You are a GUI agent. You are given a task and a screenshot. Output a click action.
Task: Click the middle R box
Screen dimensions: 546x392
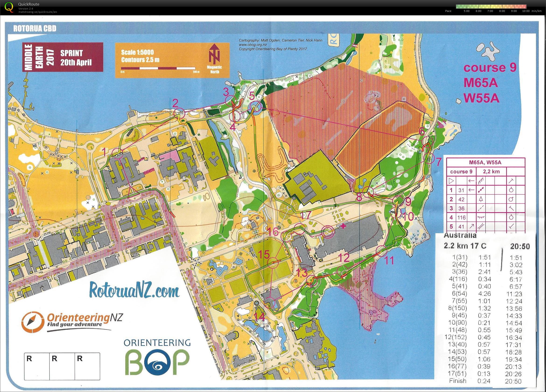(x=62, y=366)
